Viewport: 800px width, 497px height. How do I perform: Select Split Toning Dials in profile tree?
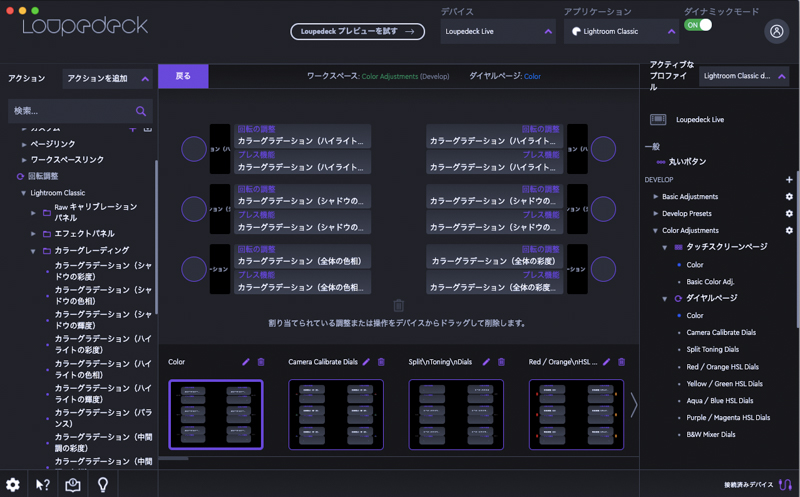click(x=712, y=350)
